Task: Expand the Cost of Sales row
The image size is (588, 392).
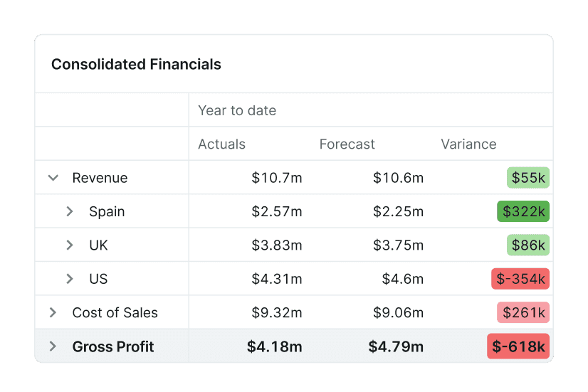Action: click(53, 312)
